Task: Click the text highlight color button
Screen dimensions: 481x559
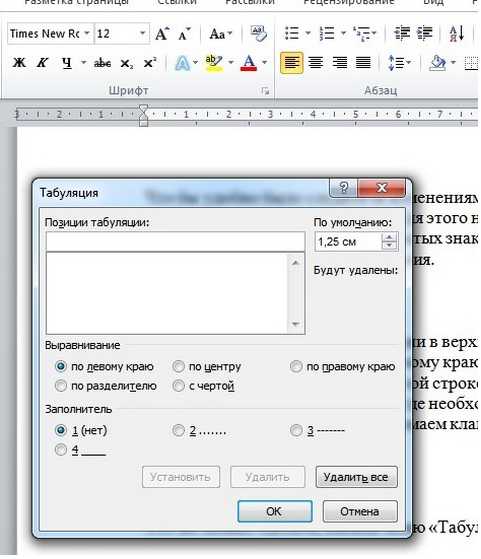Action: click(x=214, y=63)
